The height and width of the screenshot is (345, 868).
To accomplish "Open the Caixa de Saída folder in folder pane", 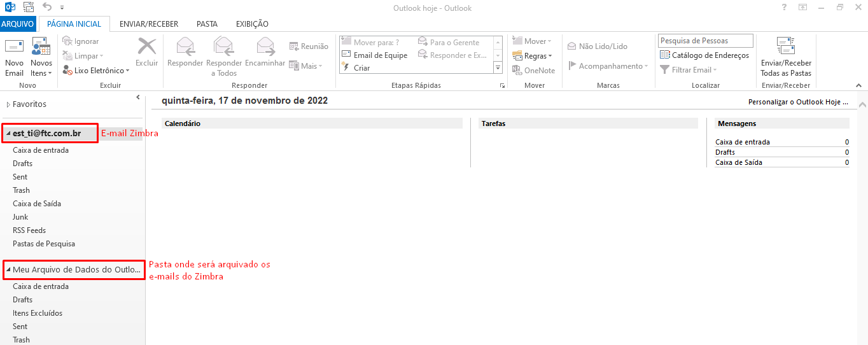I will tap(37, 204).
